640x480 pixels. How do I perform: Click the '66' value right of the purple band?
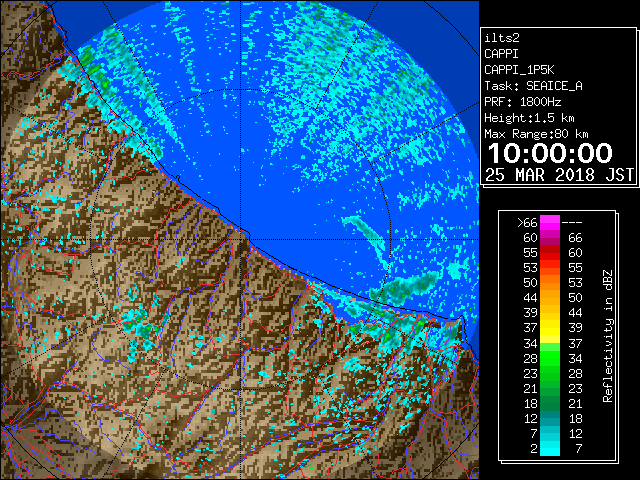point(575,238)
